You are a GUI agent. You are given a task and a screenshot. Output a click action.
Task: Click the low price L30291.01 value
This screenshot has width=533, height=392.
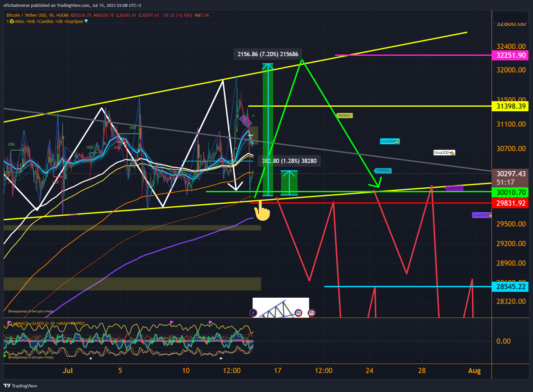coord(127,15)
